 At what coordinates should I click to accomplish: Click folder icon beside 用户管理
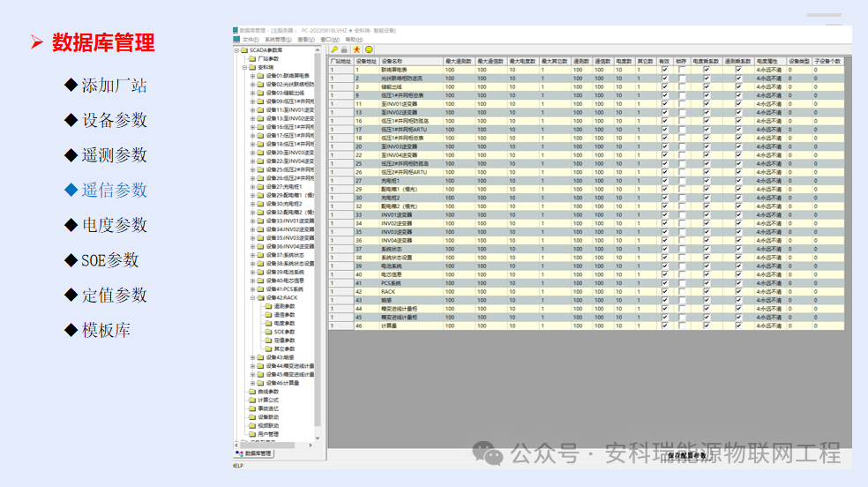coord(252,434)
